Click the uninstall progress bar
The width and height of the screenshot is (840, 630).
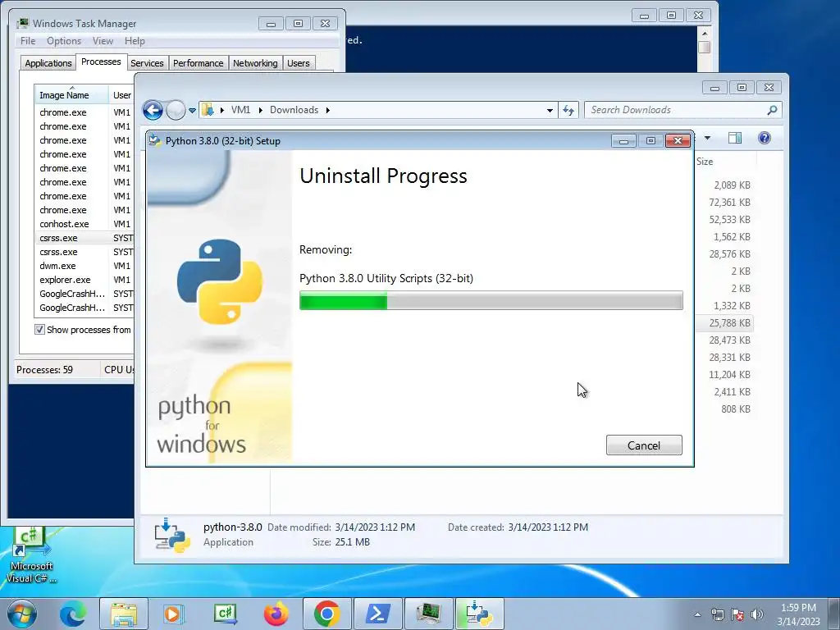pyautogui.click(x=491, y=300)
